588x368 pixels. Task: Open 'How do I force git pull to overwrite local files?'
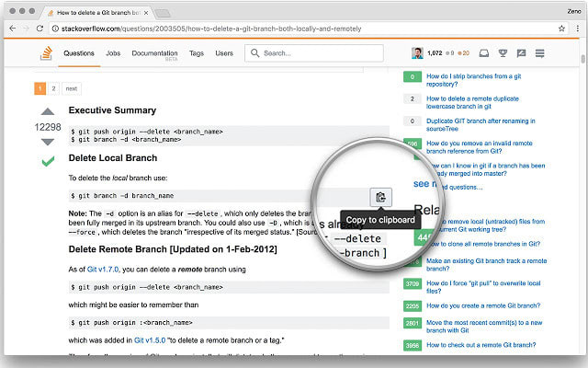(483, 287)
